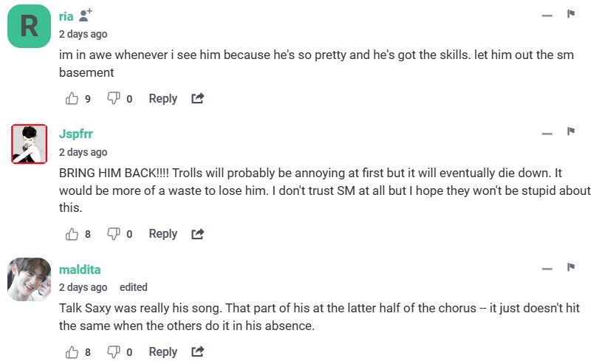Flag Jspfrr's comment
Screen dimensions: 602x364
(571, 132)
